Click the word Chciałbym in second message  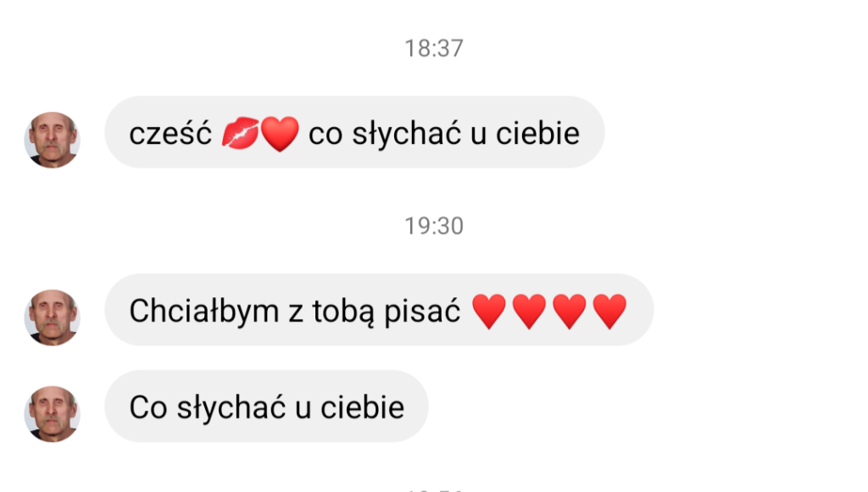[x=204, y=311]
